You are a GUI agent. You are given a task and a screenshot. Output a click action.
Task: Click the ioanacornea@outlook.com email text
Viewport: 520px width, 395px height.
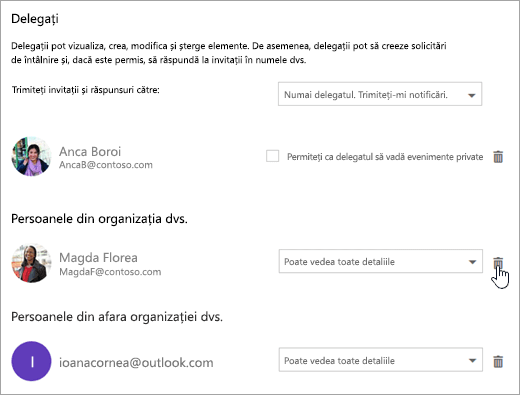coord(136,363)
